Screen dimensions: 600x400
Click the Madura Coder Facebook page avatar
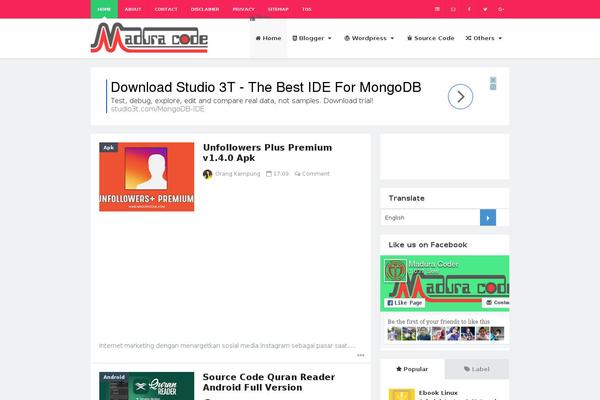(x=395, y=270)
